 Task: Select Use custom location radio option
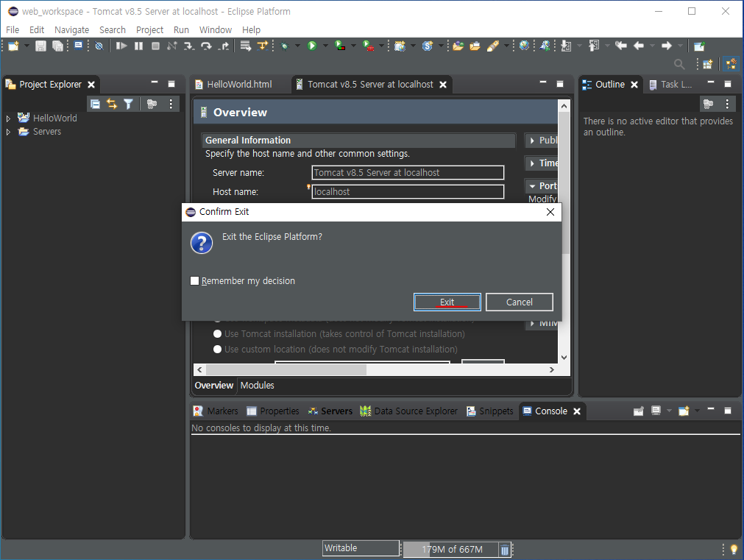[217, 350]
